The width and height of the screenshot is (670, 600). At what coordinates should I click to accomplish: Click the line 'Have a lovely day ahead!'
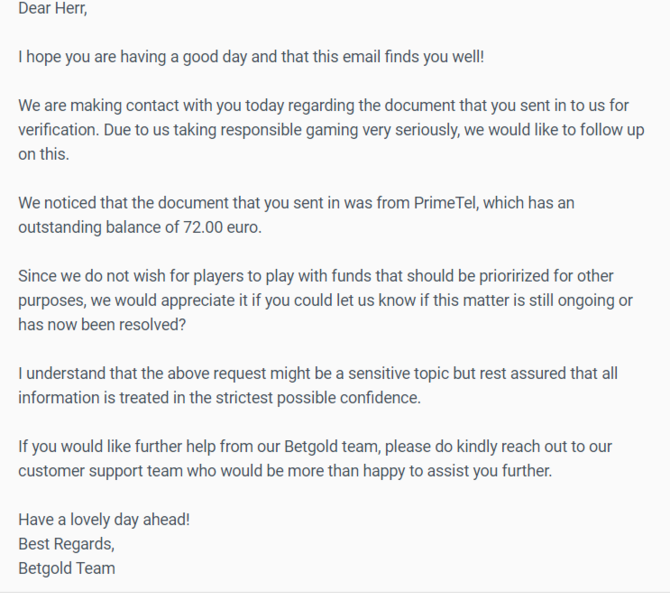pos(104,520)
